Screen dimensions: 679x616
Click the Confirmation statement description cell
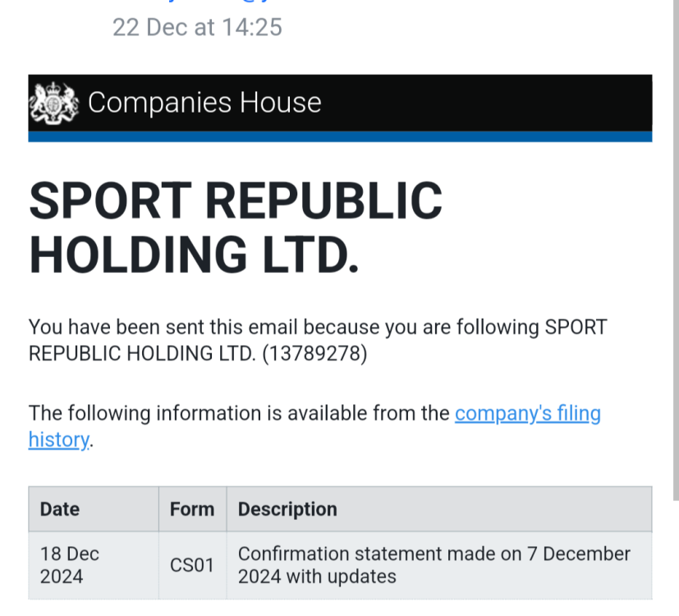pyautogui.click(x=435, y=565)
